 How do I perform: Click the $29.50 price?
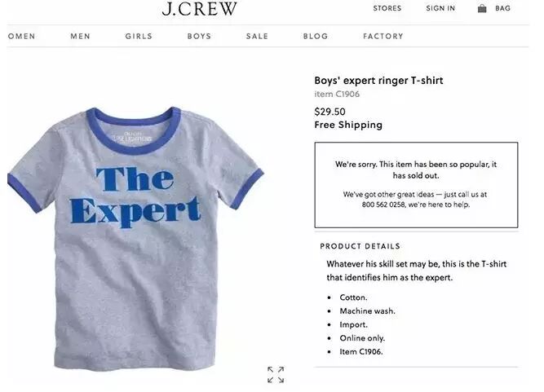pos(329,112)
